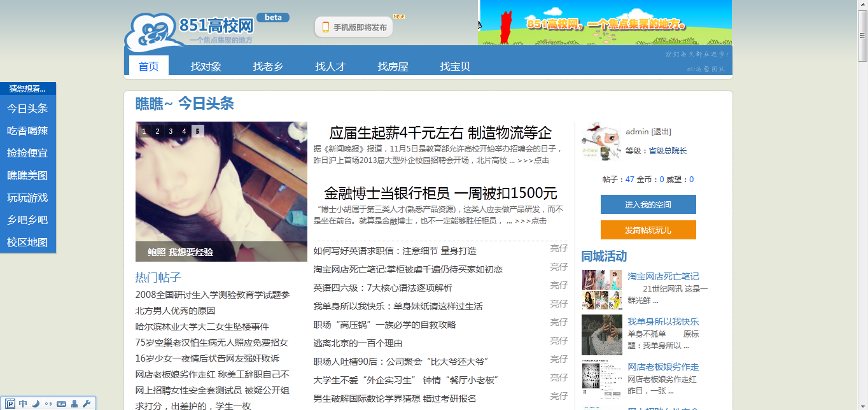Select 乡吧乡吧 in the left sidebar

click(x=28, y=220)
